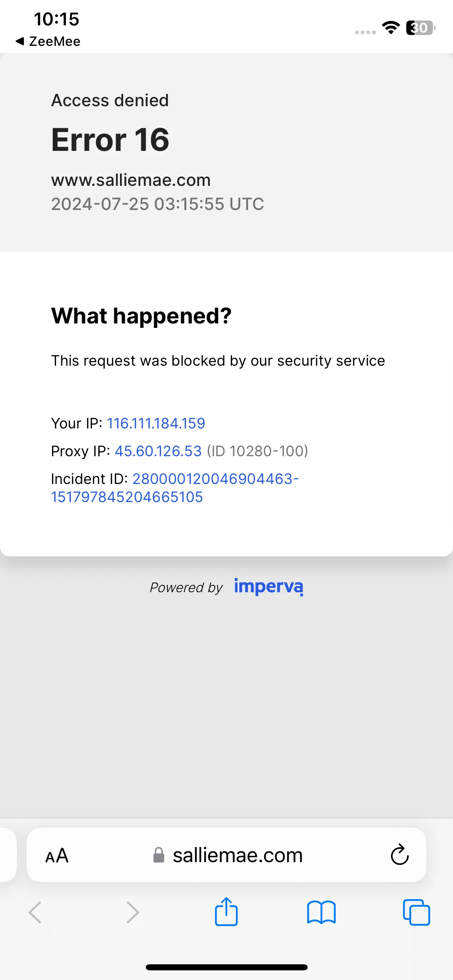Go back with the left chevron
Screen dimensions: 453x980
pyautogui.click(x=35, y=912)
